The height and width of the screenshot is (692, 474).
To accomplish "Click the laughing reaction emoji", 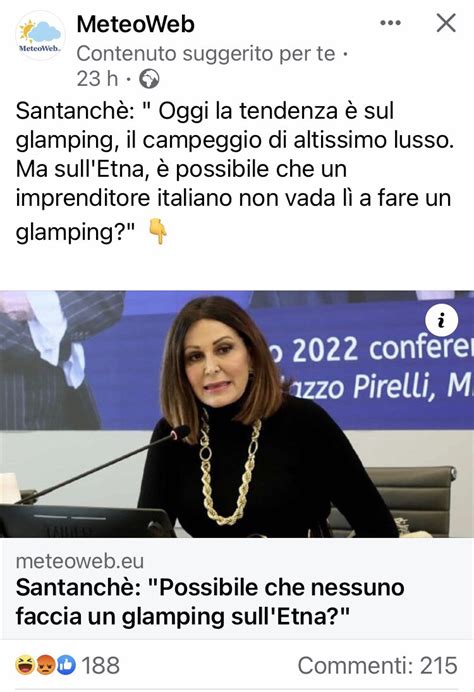I will (x=25, y=665).
